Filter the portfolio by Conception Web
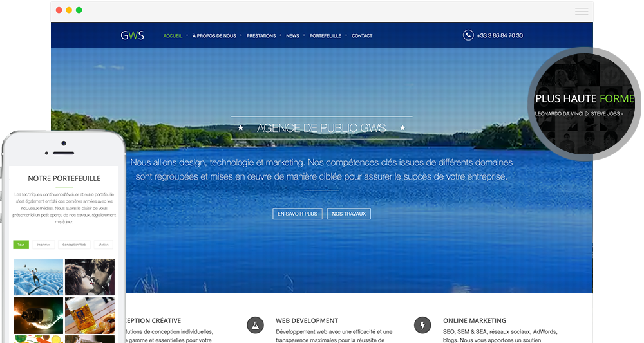The height and width of the screenshot is (343, 644). pos(74,245)
